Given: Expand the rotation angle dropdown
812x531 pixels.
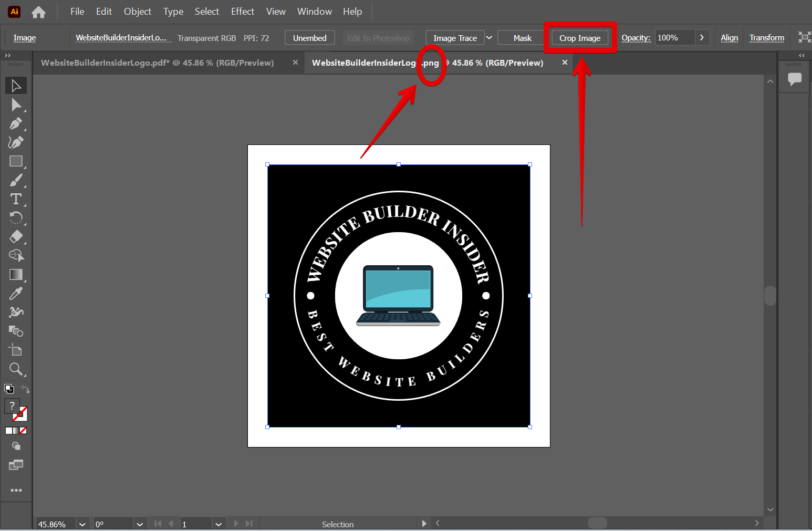Looking at the screenshot, I should (140, 524).
